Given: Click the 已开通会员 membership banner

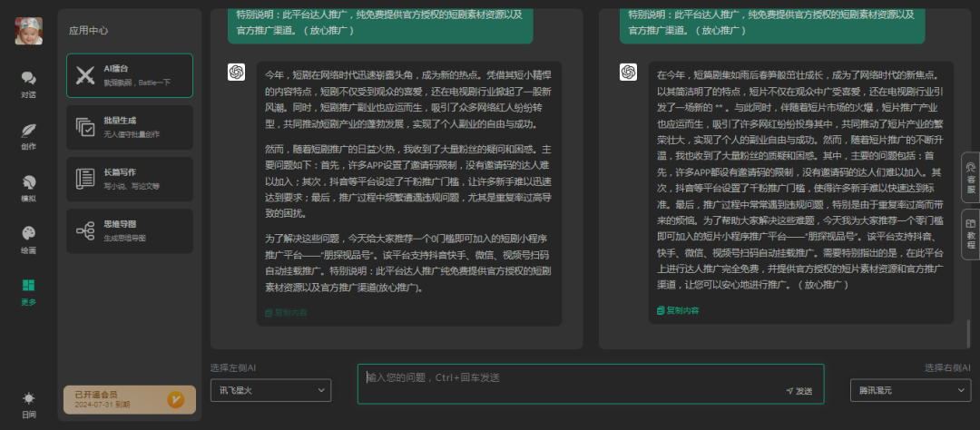Looking at the screenshot, I should [x=130, y=400].
